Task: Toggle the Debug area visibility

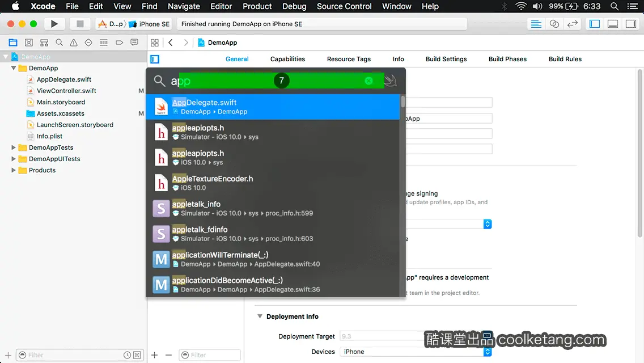Action: [612, 24]
